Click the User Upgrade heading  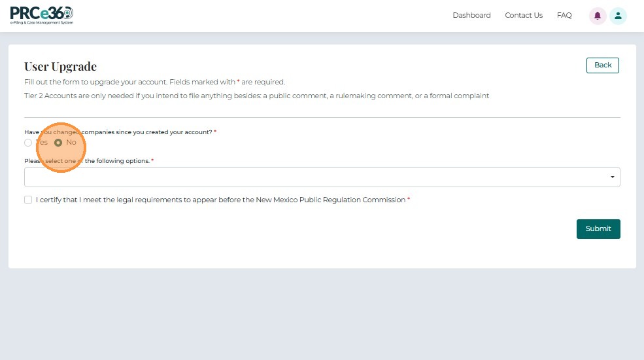click(x=60, y=67)
